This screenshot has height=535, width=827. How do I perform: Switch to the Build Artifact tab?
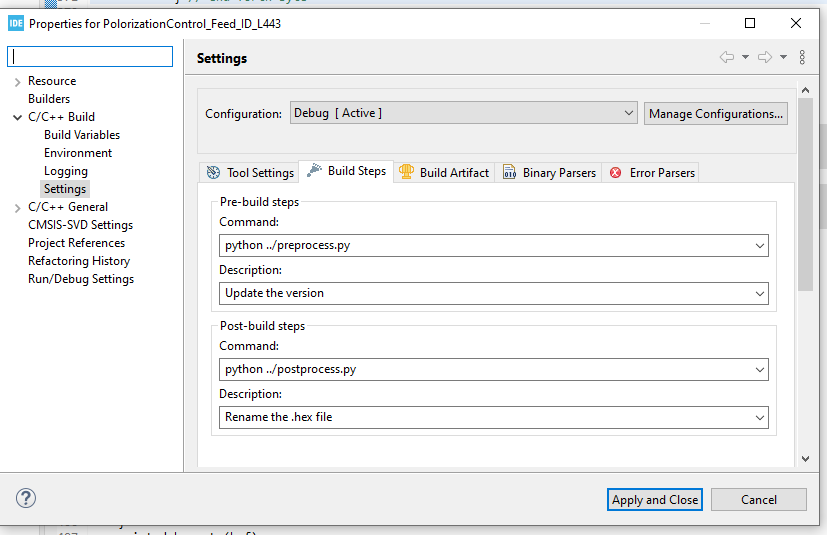coord(444,172)
